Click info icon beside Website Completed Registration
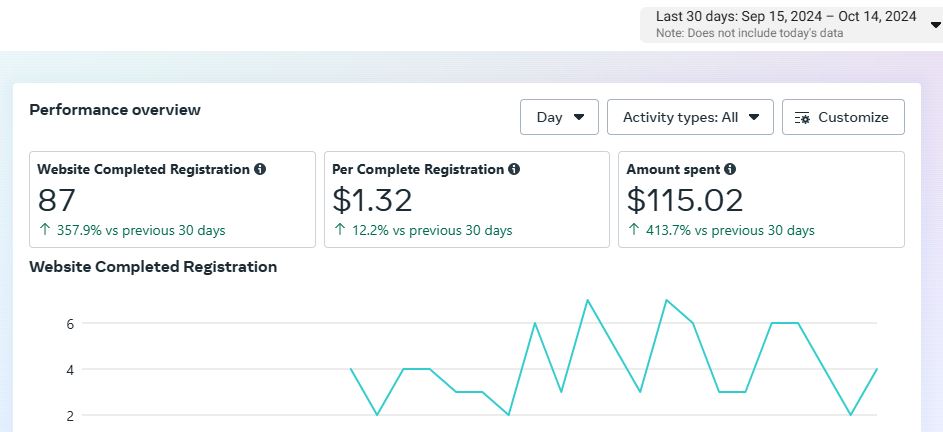The height and width of the screenshot is (432, 943). tap(260, 170)
